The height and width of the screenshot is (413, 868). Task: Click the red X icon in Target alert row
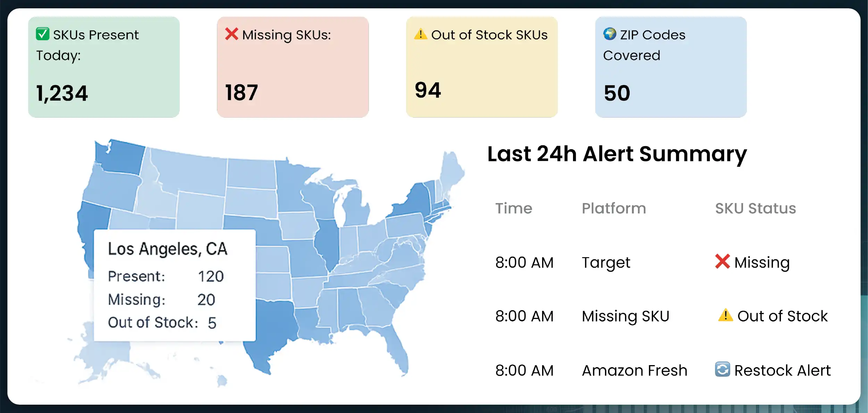click(723, 262)
